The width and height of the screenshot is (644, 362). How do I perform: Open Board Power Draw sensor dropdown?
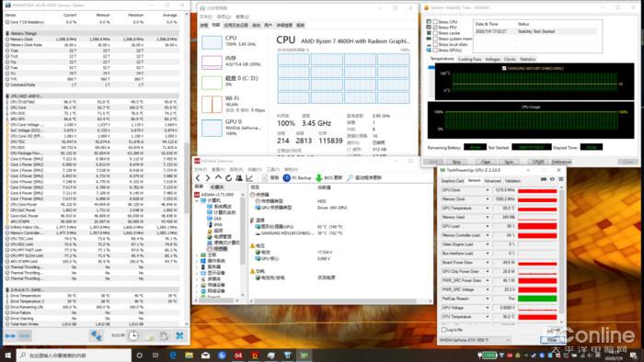coord(487,263)
